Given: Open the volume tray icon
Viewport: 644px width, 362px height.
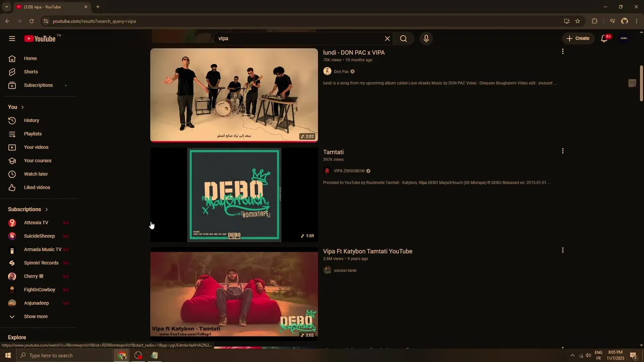Looking at the screenshot, I should pyautogui.click(x=588, y=355).
